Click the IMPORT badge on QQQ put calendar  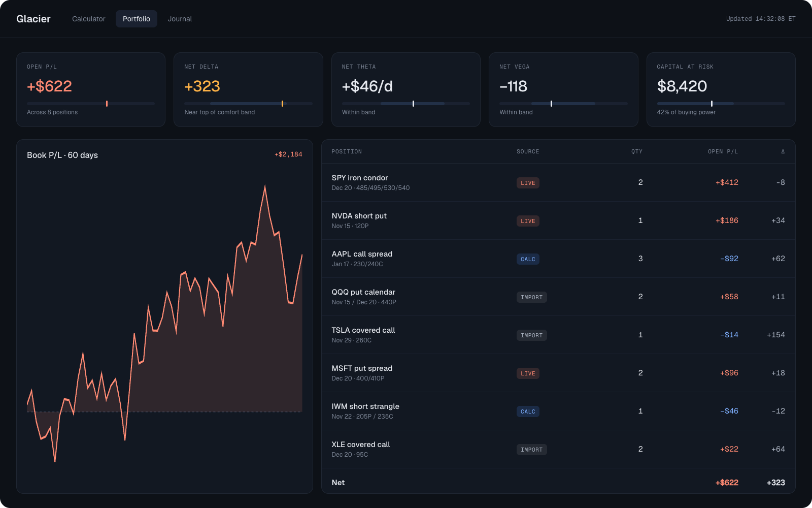coord(531,297)
